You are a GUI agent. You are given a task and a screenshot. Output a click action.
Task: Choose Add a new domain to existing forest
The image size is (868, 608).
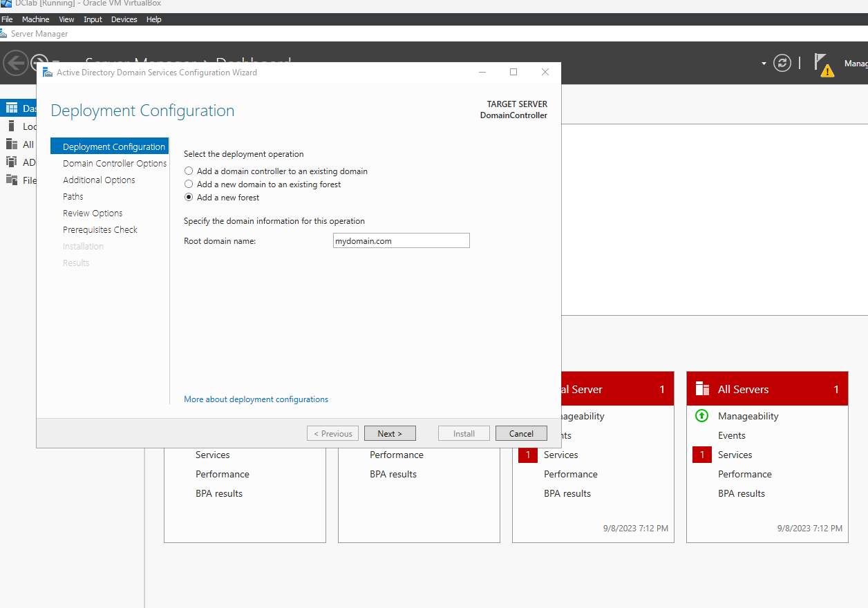188,184
